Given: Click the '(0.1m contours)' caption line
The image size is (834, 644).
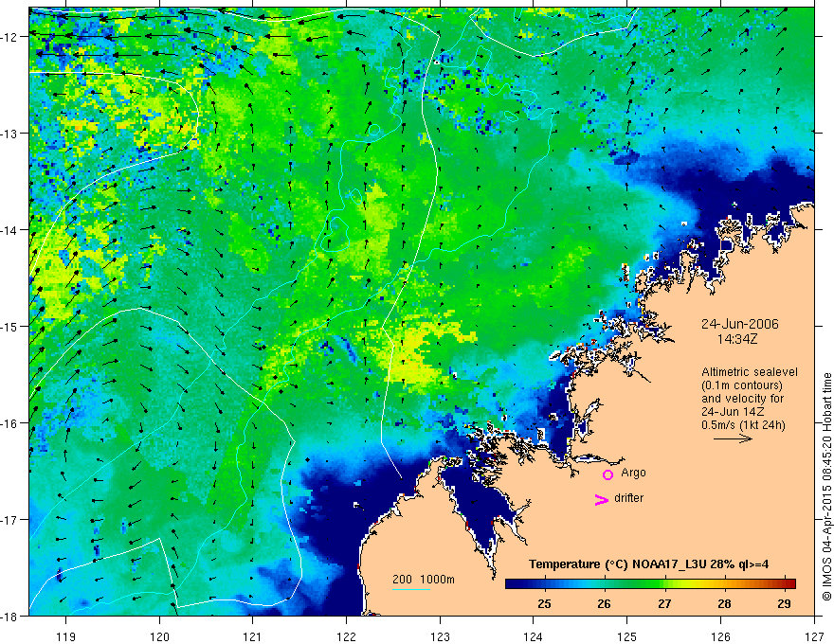Looking at the screenshot, I should 742,385.
